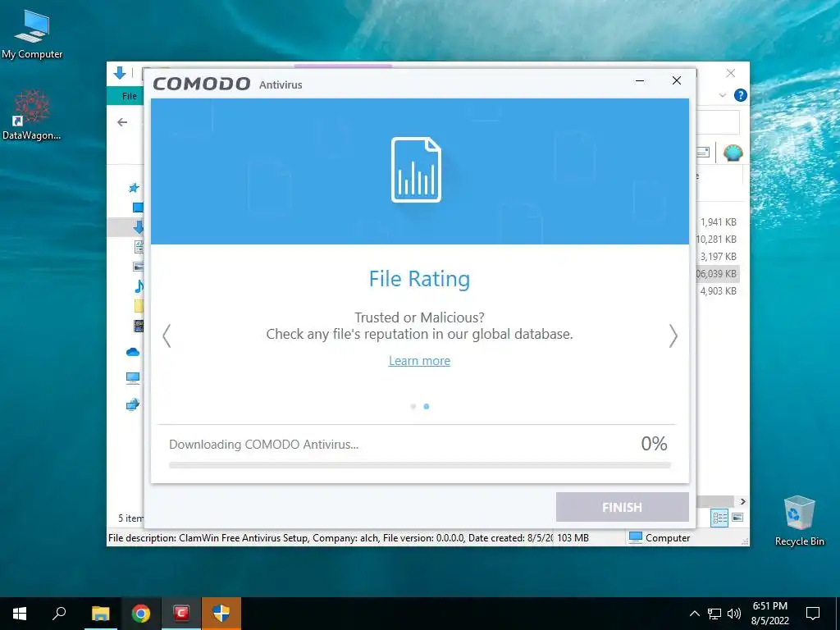Select Pictures in the Explorer sidebar

tap(138, 267)
